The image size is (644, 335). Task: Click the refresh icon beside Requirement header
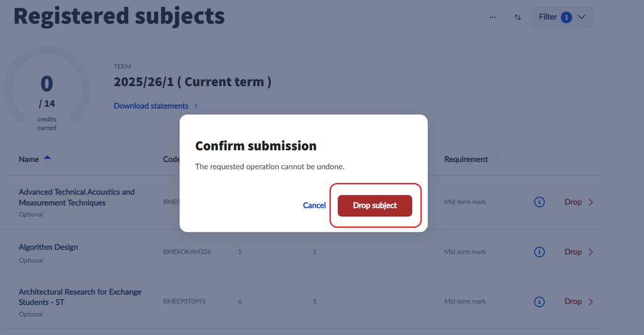(497, 160)
